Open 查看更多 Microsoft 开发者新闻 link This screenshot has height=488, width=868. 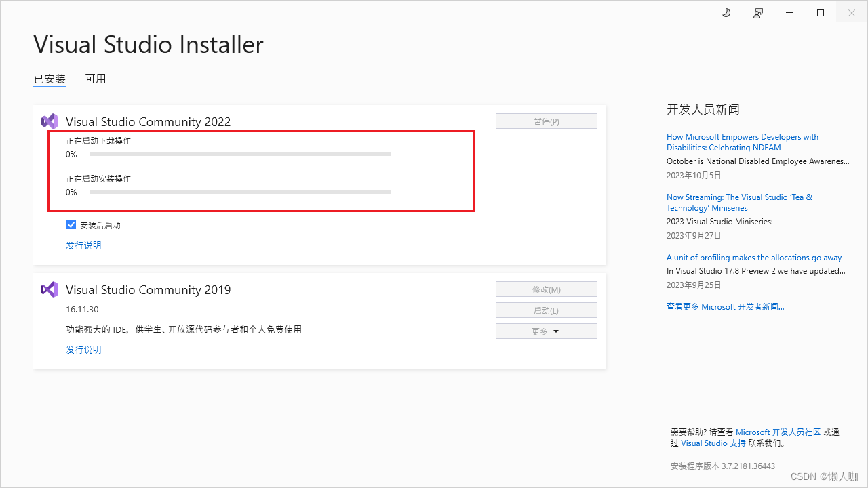tap(726, 307)
